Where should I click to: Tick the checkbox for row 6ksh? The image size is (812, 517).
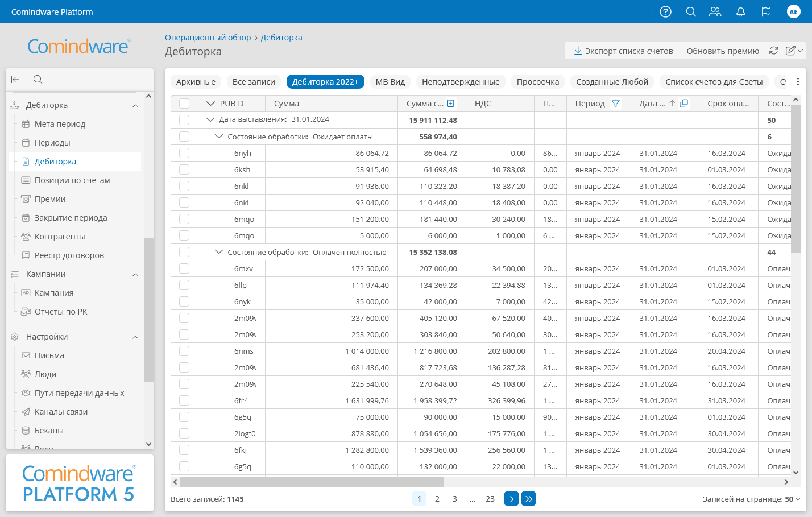[x=184, y=169]
